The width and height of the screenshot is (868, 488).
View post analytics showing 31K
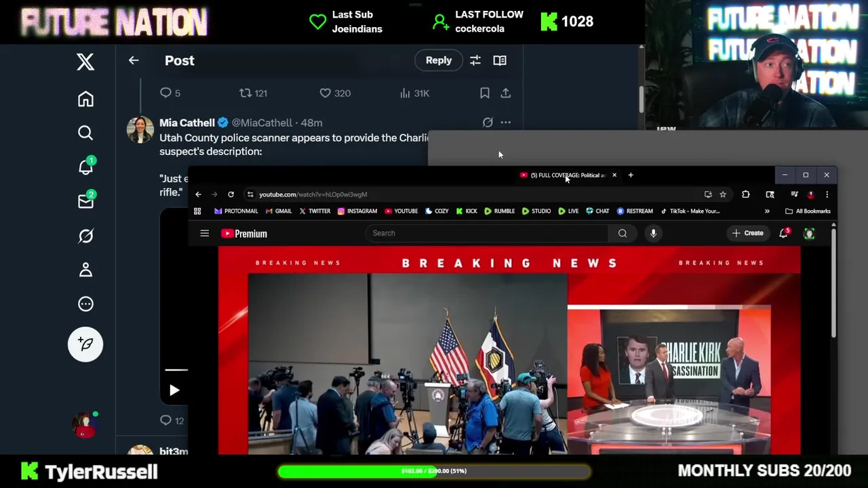(414, 93)
